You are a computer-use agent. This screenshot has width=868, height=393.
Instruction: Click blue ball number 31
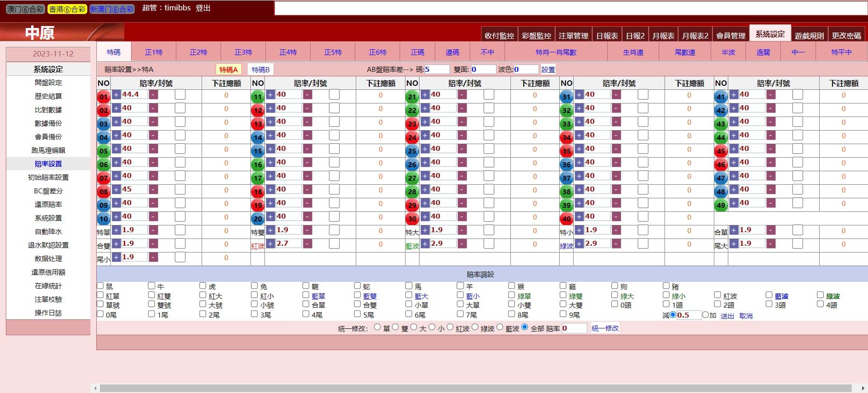[566, 97]
